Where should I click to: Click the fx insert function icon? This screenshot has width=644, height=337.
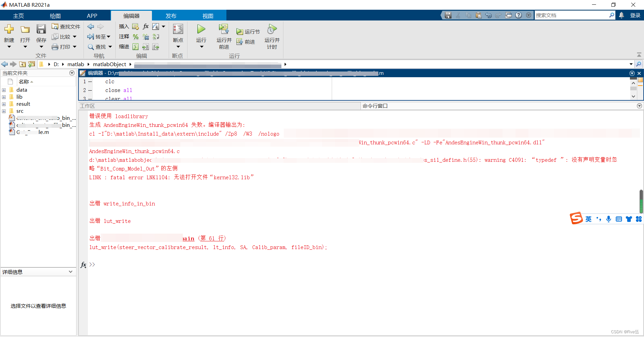[146, 26]
